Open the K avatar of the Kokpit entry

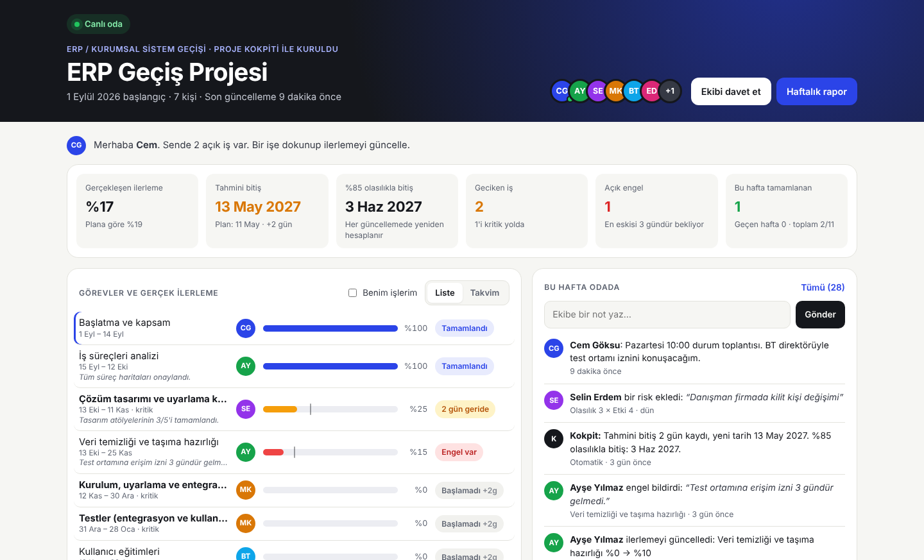(x=554, y=439)
